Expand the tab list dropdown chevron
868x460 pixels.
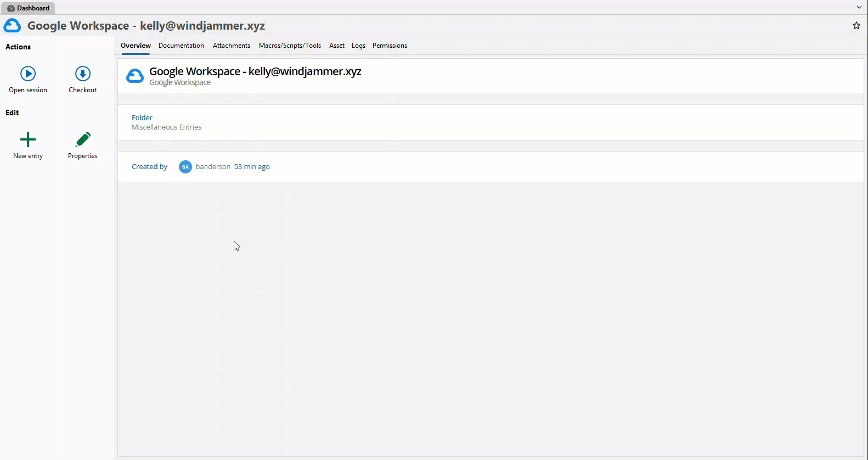[859, 8]
